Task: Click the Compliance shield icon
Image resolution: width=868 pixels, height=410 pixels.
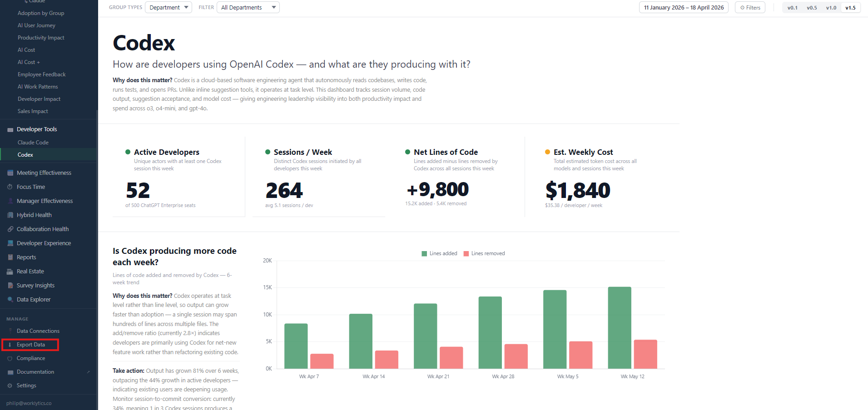Action: point(10,359)
